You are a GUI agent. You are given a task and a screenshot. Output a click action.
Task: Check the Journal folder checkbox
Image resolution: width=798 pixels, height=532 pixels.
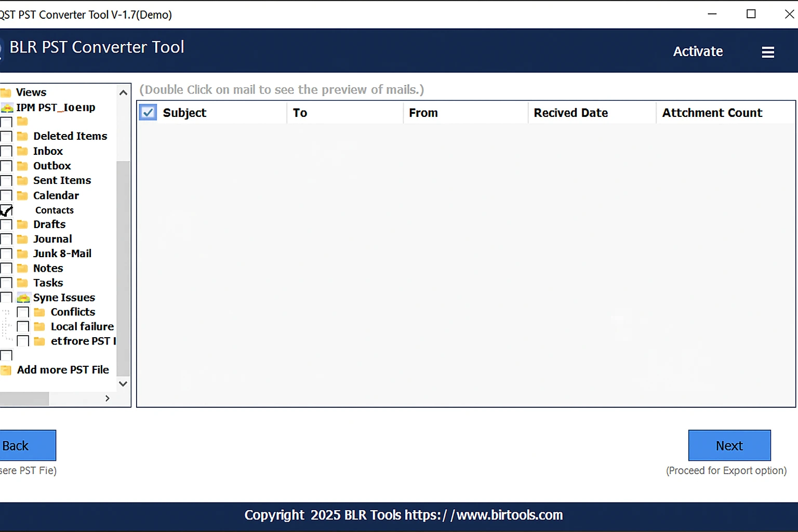pos(6,239)
